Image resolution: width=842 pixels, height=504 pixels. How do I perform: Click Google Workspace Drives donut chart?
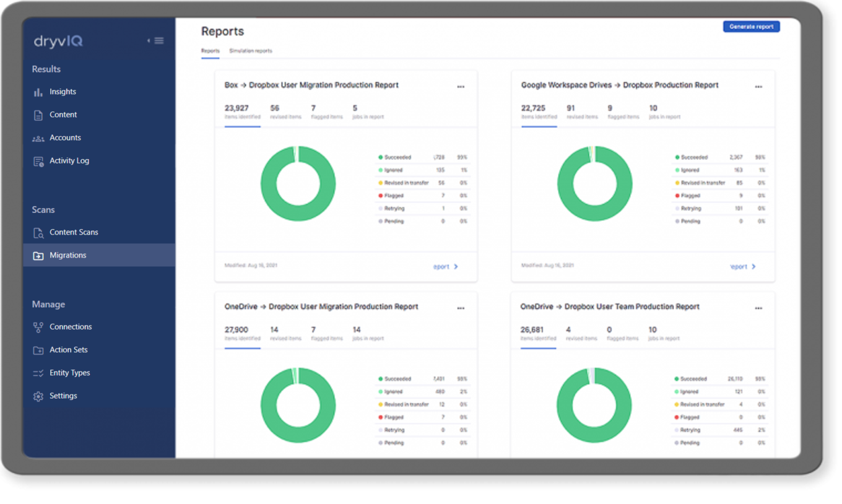click(x=594, y=183)
